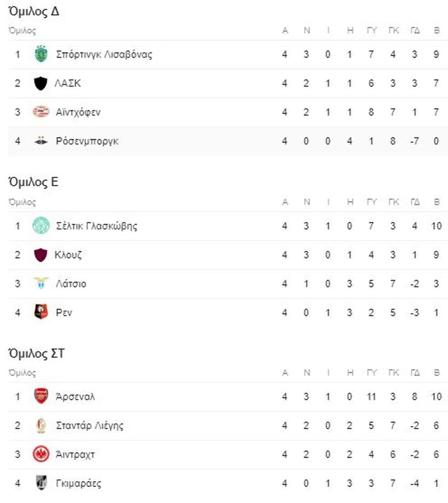Select the PSV Eindhoven (Αϊντχόφεν) crest
This screenshot has width=448, height=503.
pos(41,112)
